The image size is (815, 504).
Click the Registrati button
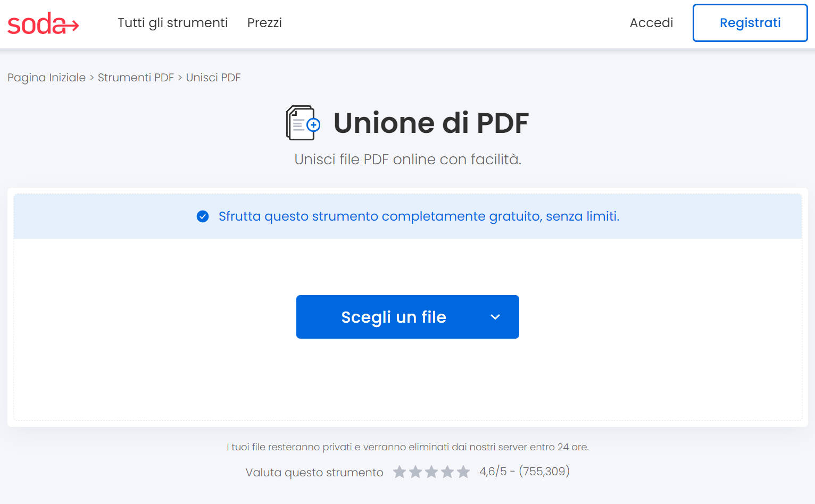point(750,23)
